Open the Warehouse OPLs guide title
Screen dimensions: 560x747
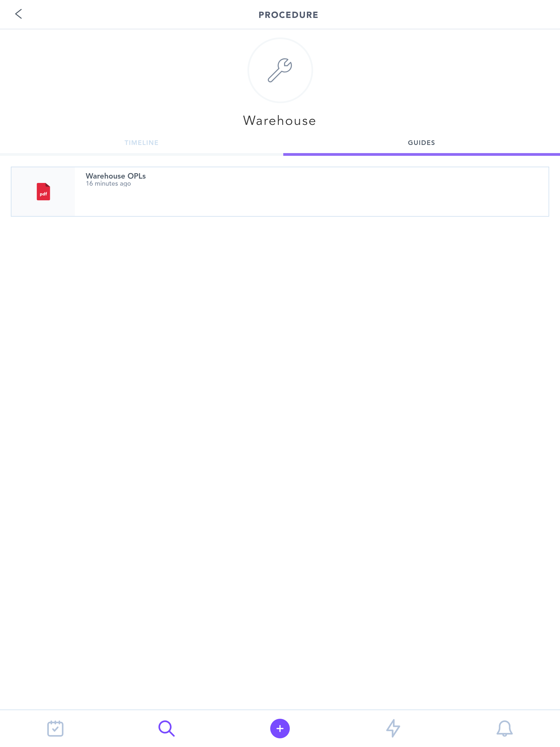coord(116,176)
